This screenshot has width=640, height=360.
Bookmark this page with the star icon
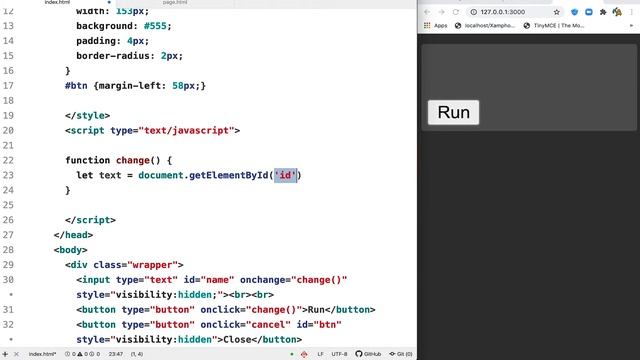[x=557, y=12]
